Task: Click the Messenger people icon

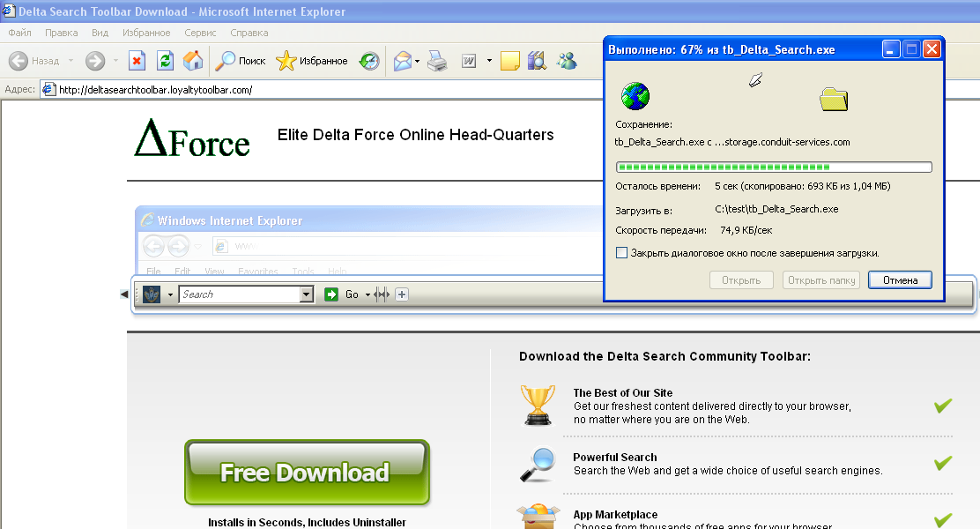Action: pos(567,61)
